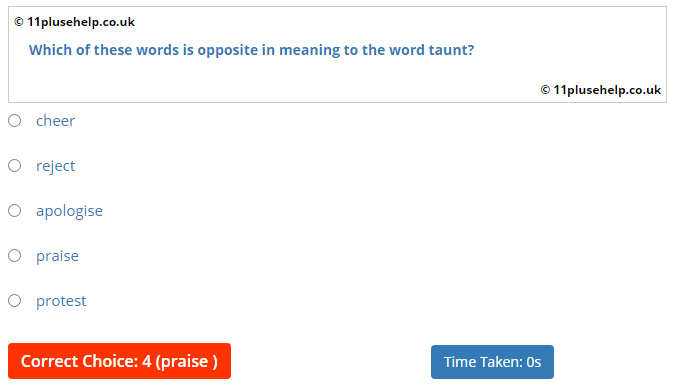Image resolution: width=674 pixels, height=389 pixels.
Task: Click the answer label 'apologise'
Action: coord(69,211)
